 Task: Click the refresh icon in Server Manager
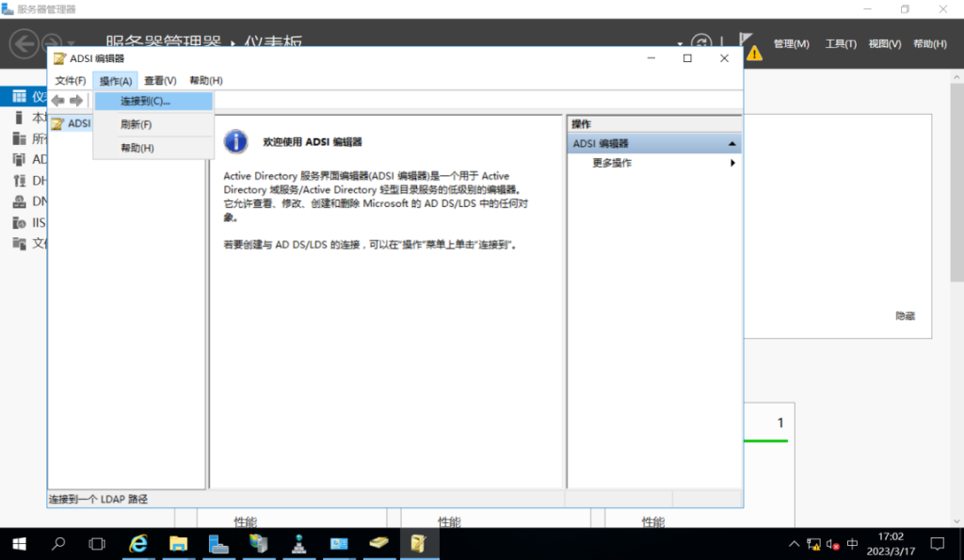700,41
